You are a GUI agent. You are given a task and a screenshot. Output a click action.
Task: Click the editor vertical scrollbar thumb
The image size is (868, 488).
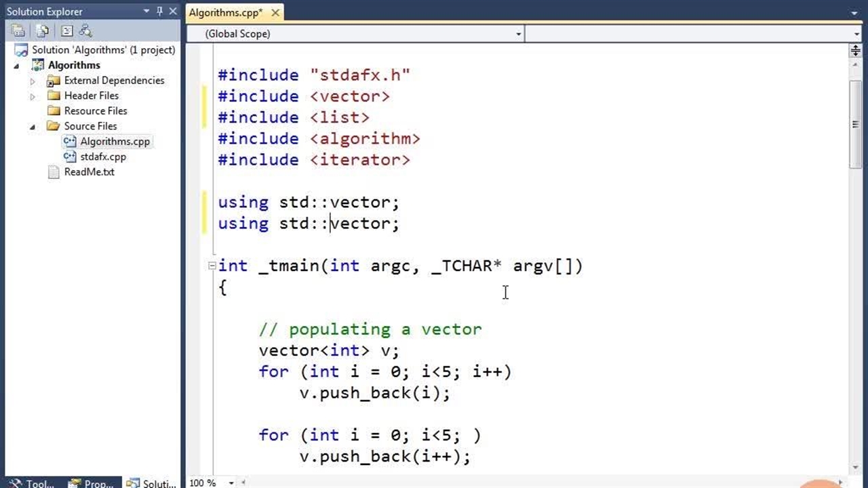(855, 122)
